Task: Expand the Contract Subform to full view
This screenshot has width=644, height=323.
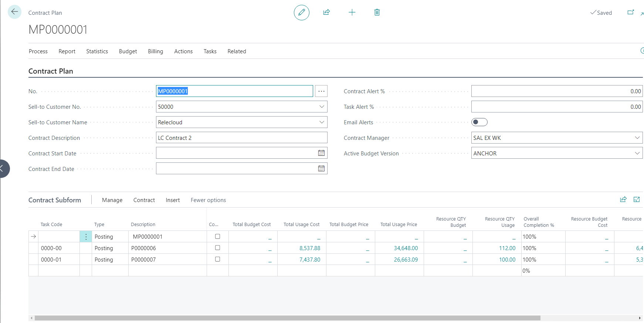Action: coord(637,199)
